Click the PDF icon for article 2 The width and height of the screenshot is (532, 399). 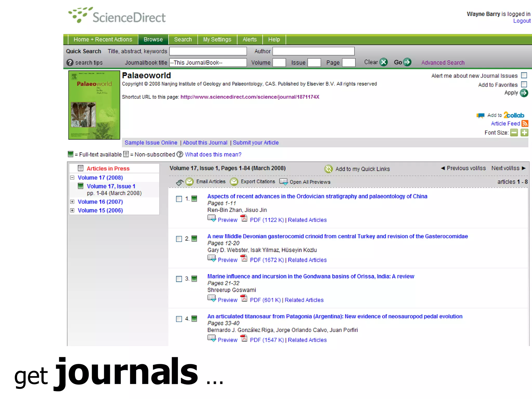[244, 258]
